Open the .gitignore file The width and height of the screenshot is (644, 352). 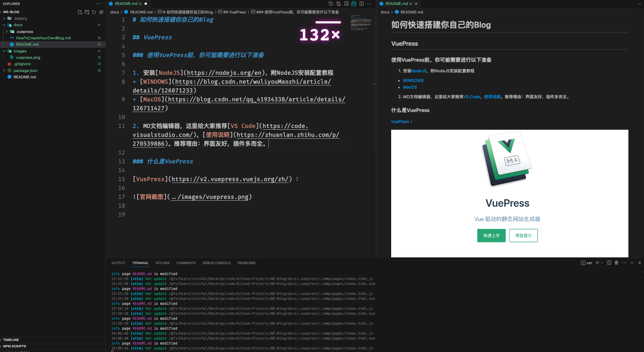pyautogui.click(x=22, y=64)
